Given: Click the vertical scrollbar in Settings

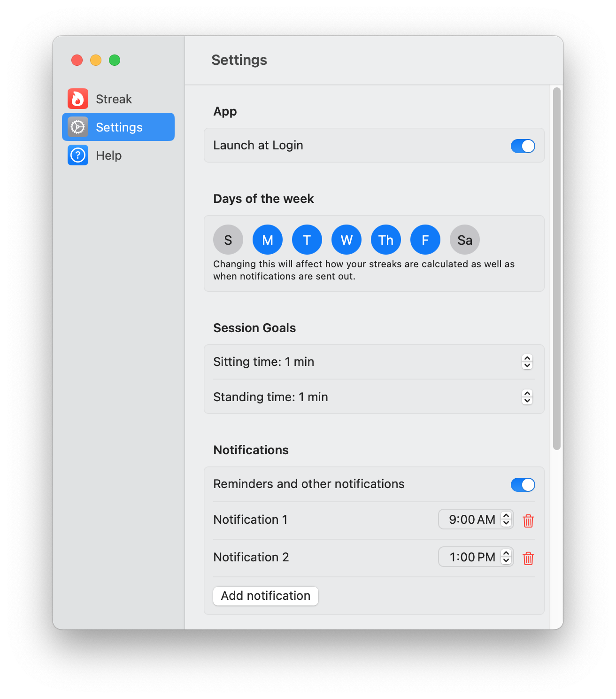Looking at the screenshot, I should point(557,268).
